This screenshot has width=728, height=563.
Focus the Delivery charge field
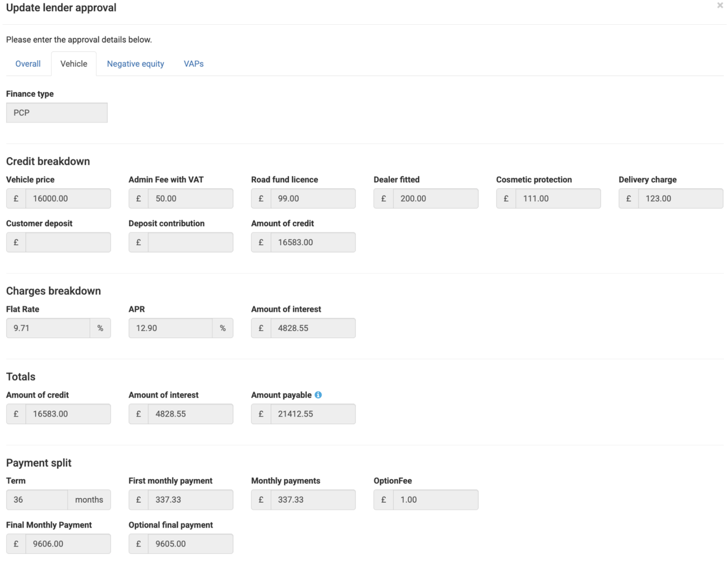coord(680,199)
